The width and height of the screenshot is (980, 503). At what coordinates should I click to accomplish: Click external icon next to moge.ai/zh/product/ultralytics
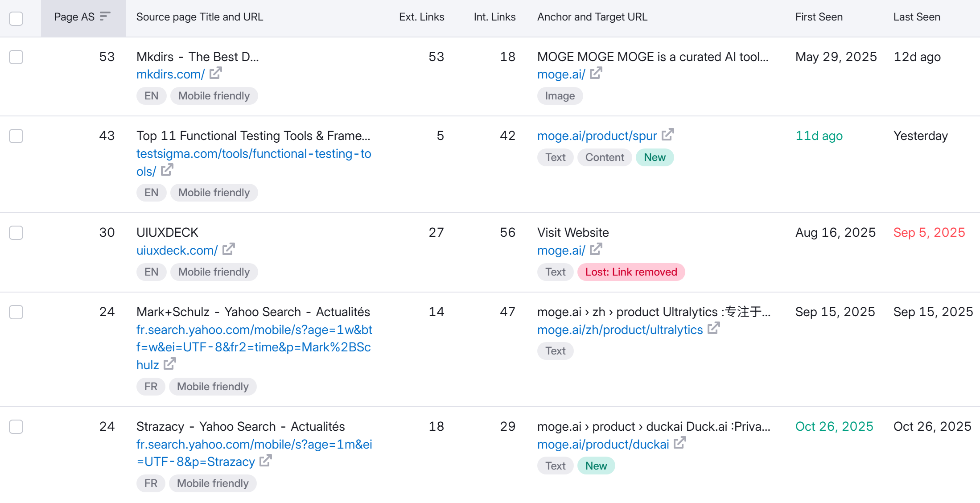click(x=713, y=329)
